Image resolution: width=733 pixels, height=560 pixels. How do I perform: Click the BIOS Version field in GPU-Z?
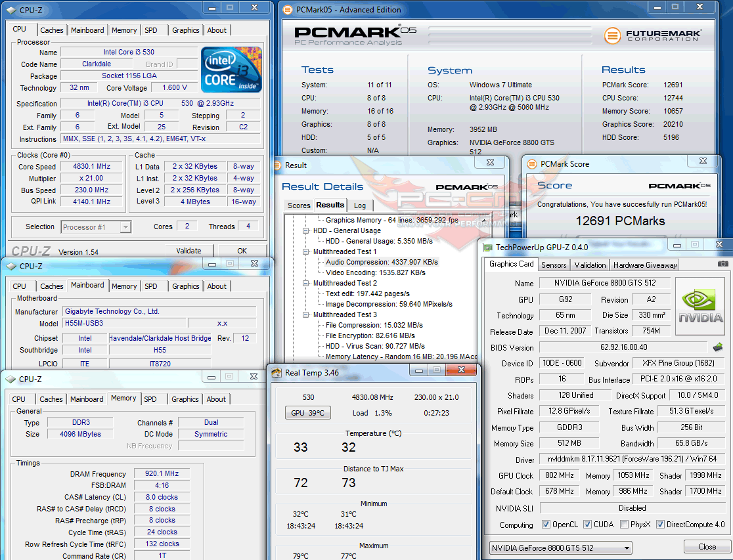[x=623, y=347]
